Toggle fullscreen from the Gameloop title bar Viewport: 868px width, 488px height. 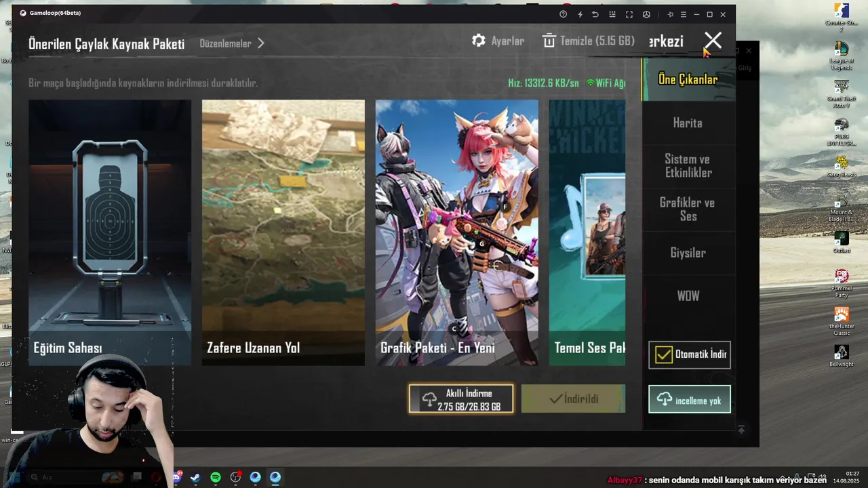(x=629, y=14)
